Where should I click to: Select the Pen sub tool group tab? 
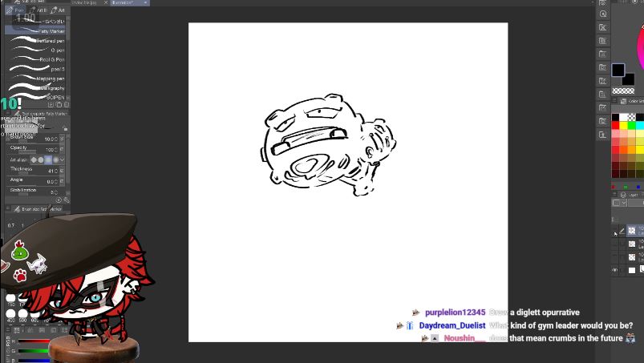point(14,10)
